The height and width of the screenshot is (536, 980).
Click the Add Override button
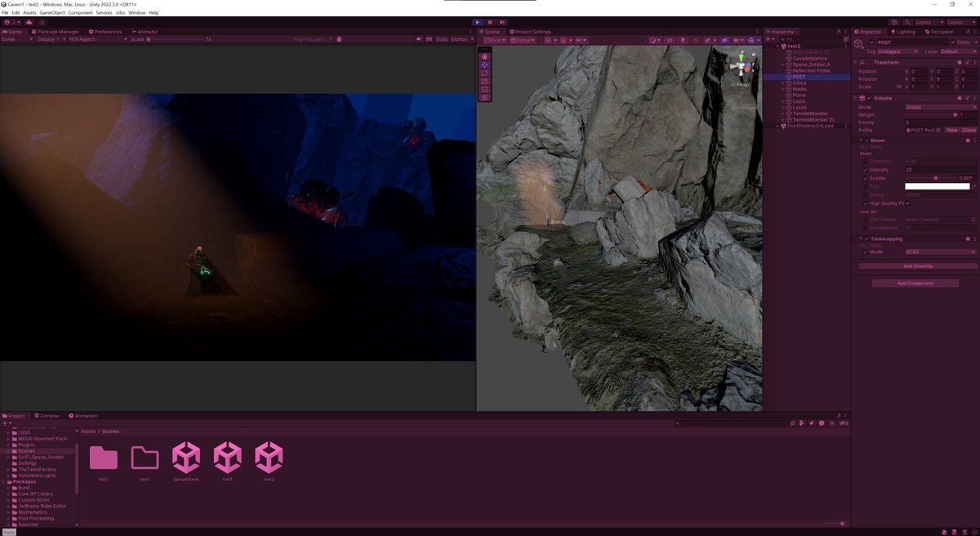(918, 266)
